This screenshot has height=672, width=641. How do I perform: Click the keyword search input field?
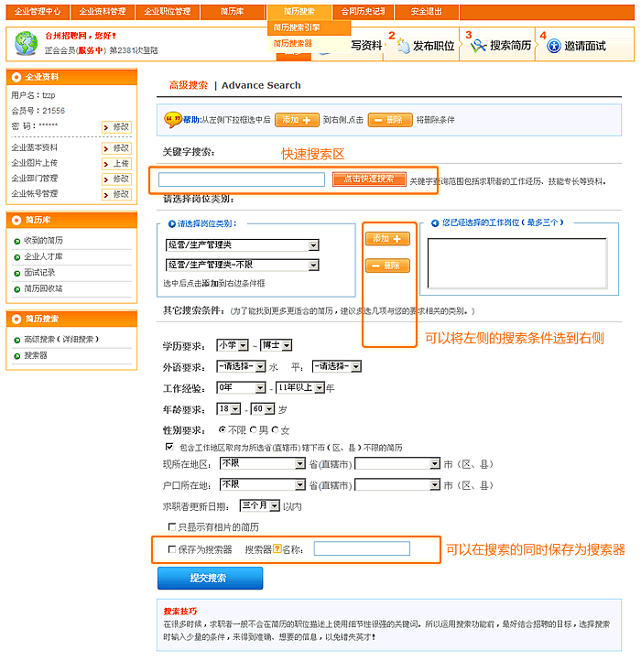[x=242, y=179]
